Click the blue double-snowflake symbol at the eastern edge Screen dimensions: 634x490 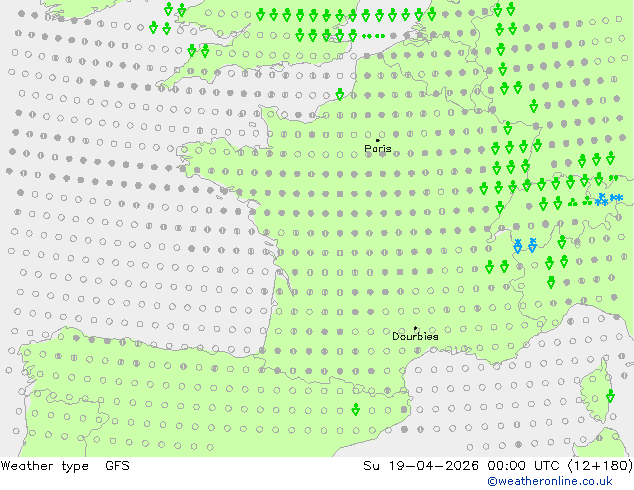coord(616,198)
